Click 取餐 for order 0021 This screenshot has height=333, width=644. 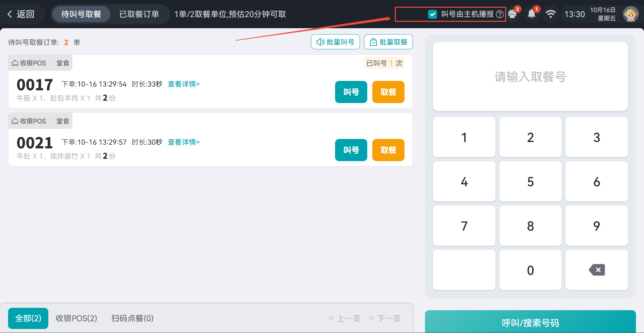[x=388, y=150]
